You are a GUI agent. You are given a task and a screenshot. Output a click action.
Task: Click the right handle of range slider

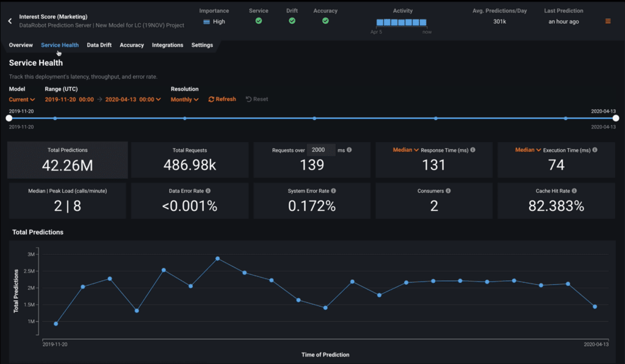click(x=616, y=118)
